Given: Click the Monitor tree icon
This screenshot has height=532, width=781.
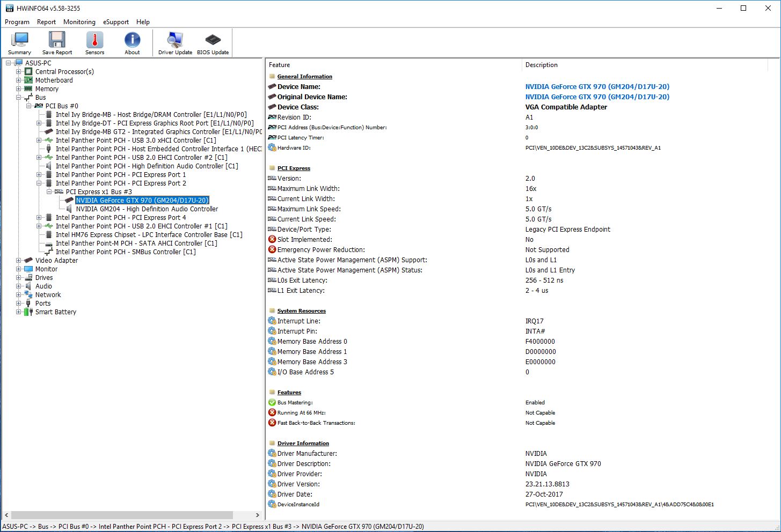Looking at the screenshot, I should [28, 269].
